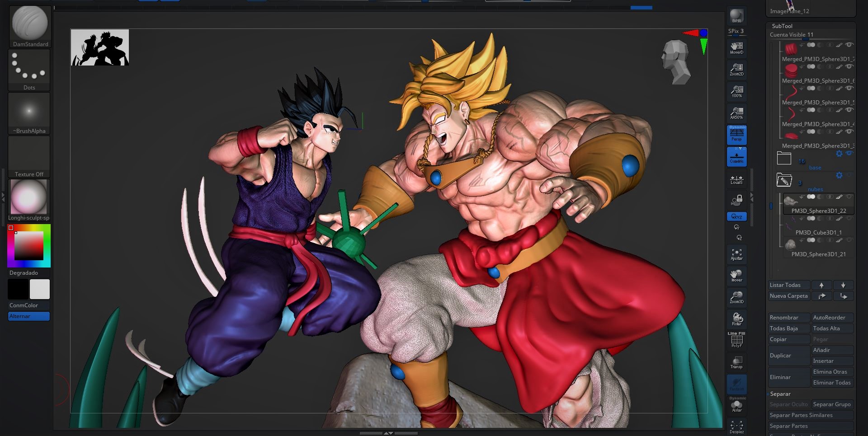Toggle eye visibility of the base folder
This screenshot has height=436, width=868.
point(849,154)
